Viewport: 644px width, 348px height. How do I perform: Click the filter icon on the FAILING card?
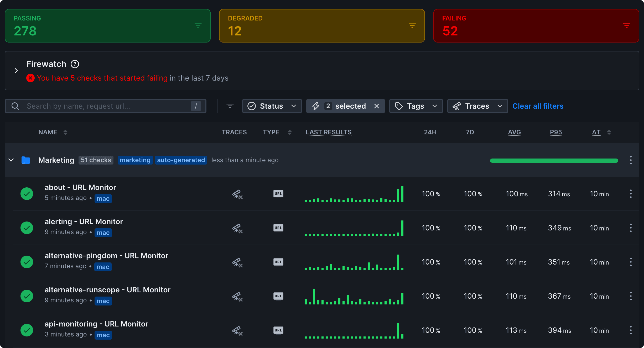[627, 26]
